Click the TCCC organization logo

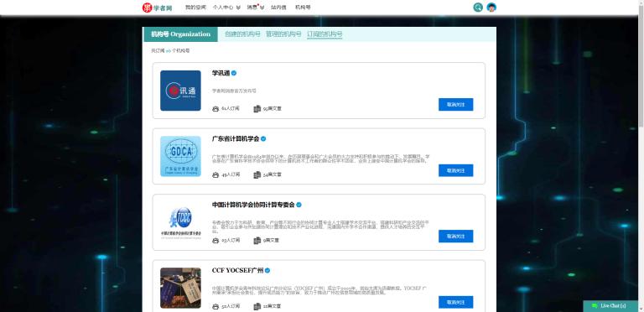(x=181, y=222)
